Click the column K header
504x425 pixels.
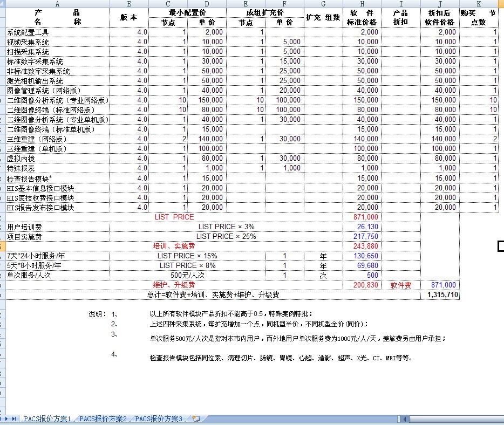pos(479,4)
